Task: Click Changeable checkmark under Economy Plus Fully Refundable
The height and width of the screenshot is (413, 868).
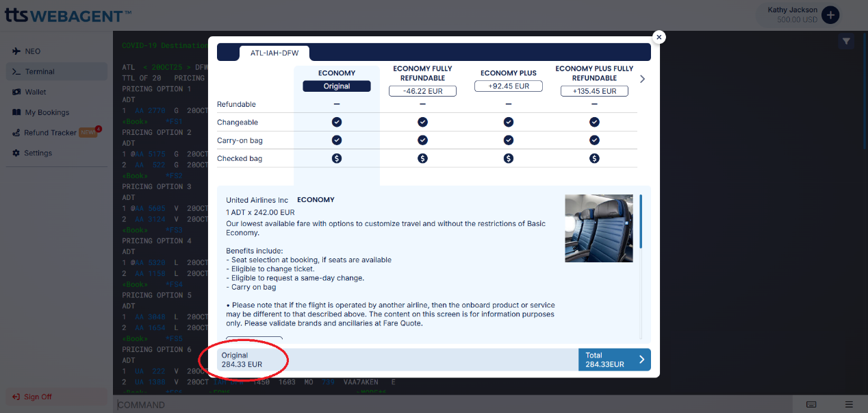Action: (x=594, y=122)
